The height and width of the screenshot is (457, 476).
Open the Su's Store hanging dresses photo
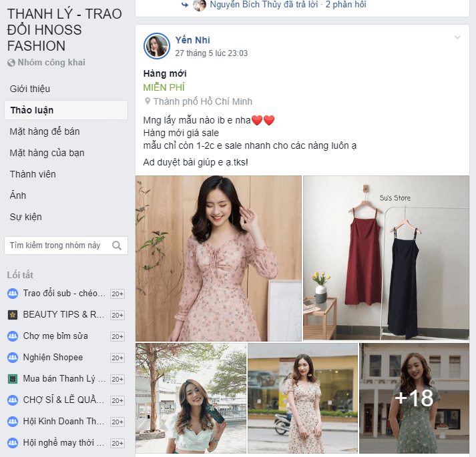(386, 258)
